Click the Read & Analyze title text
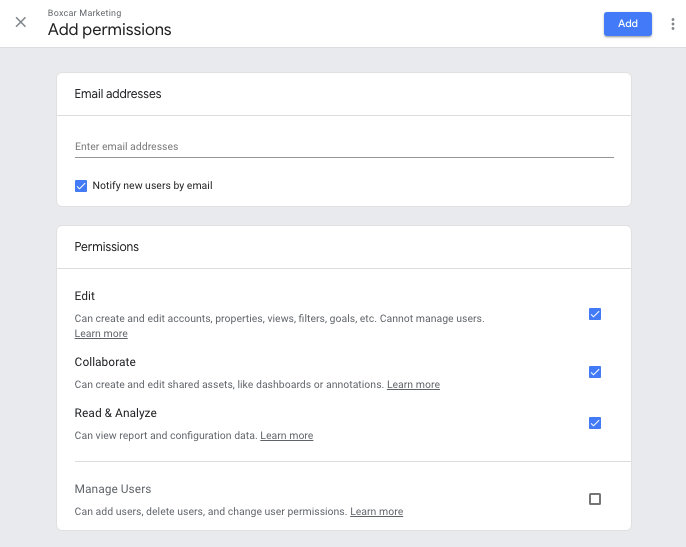This screenshot has width=686, height=547. pos(115,413)
